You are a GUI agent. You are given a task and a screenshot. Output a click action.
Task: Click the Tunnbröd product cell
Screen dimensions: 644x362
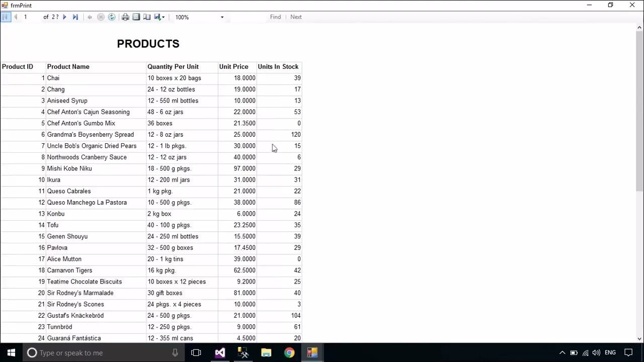(x=96, y=327)
